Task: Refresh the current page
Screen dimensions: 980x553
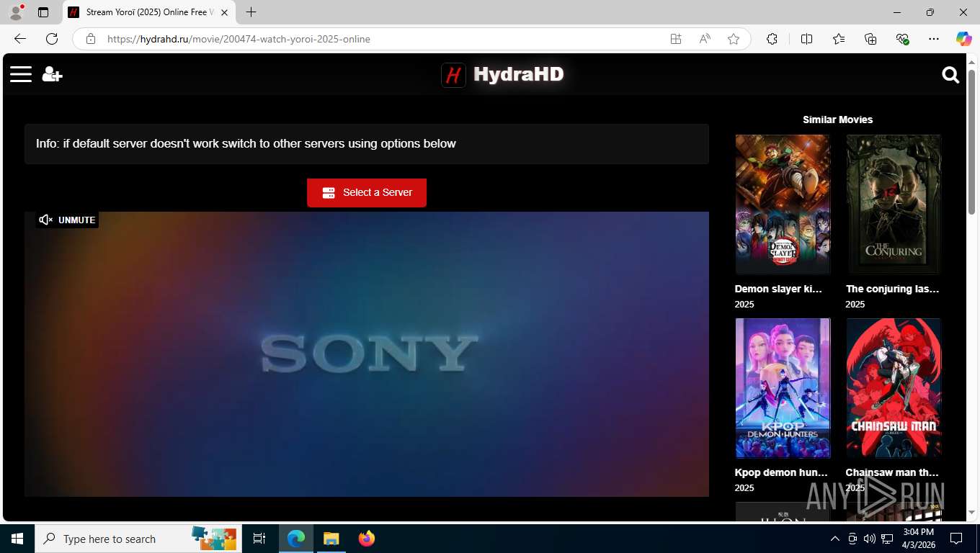Action: click(52, 39)
